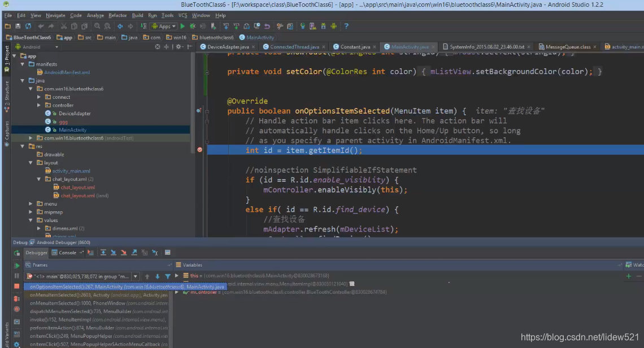Expand the connect package arrow

[x=39, y=97]
